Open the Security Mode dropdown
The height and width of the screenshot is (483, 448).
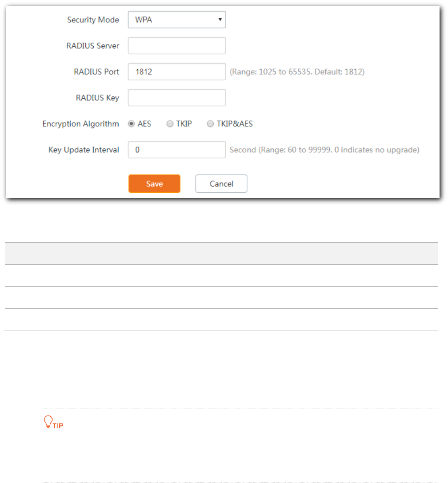click(177, 20)
